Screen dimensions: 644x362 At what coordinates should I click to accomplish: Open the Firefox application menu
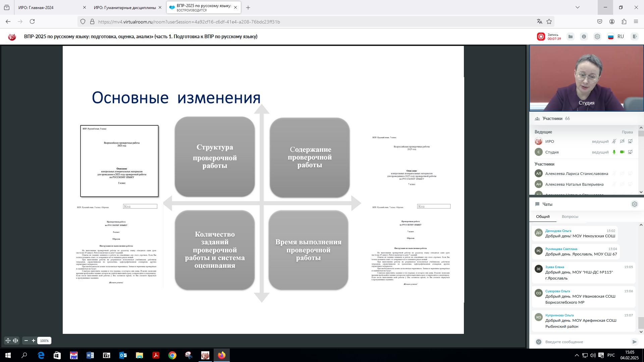tap(636, 21)
